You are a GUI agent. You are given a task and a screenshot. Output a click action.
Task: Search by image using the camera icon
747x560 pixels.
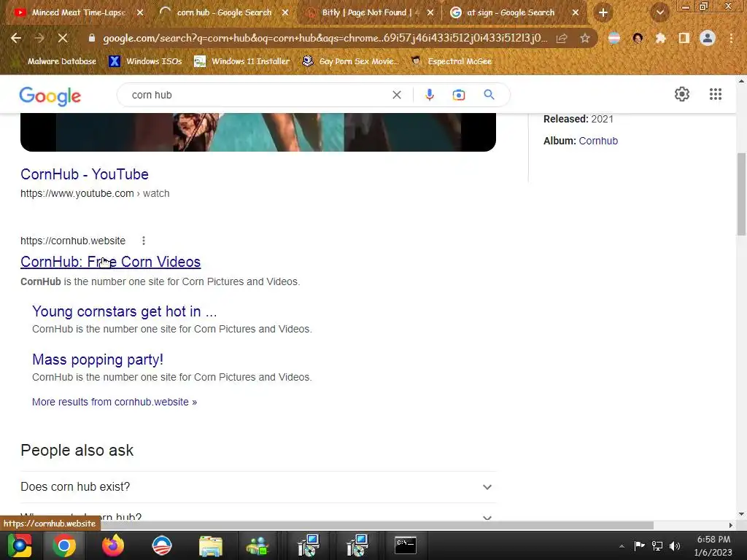(x=458, y=95)
